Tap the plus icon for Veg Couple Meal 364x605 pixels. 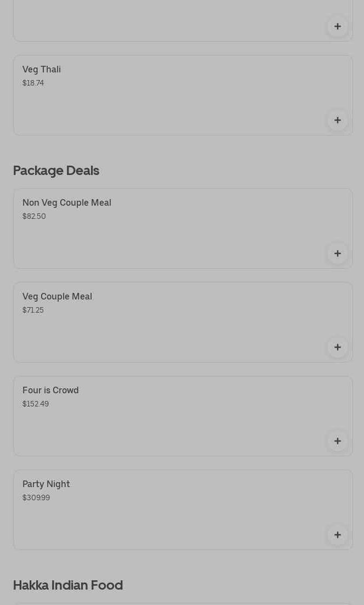coord(338,347)
